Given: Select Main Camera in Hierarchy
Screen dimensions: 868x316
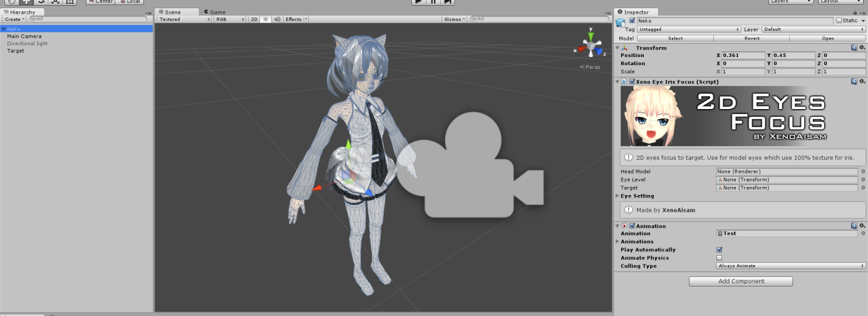Looking at the screenshot, I should [24, 36].
